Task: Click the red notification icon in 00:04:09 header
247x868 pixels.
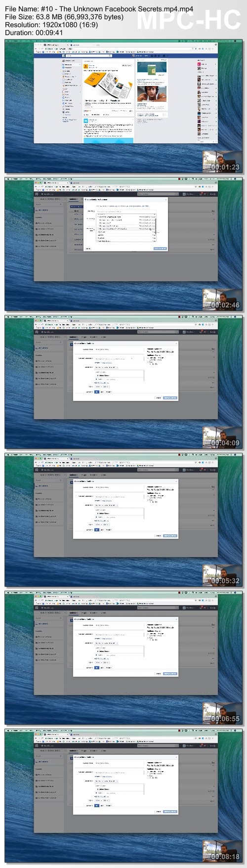Action: tap(201, 332)
